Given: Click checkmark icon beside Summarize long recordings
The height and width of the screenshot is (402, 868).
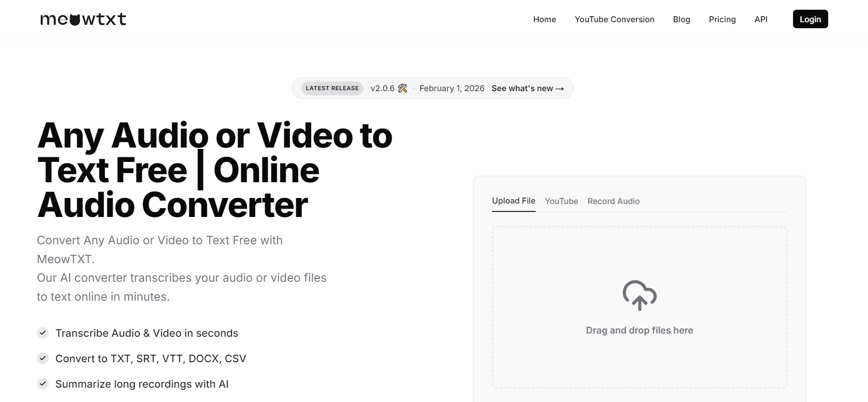Looking at the screenshot, I should (x=43, y=384).
